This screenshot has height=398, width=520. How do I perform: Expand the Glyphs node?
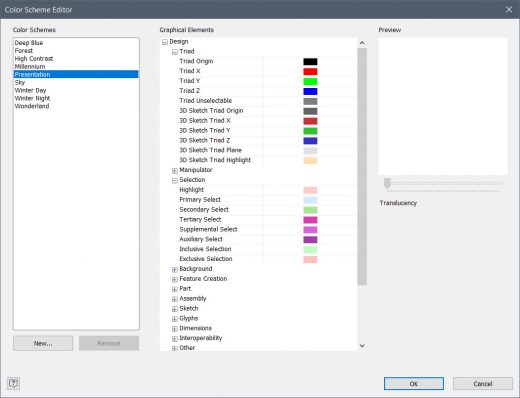(x=175, y=319)
